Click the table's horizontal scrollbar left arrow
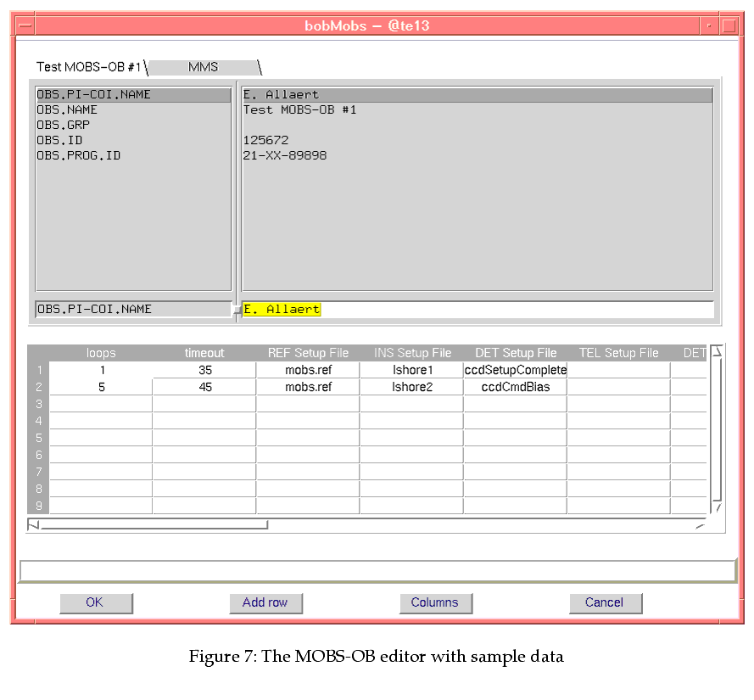Image resolution: width=754 pixels, height=700 pixels. point(33,525)
